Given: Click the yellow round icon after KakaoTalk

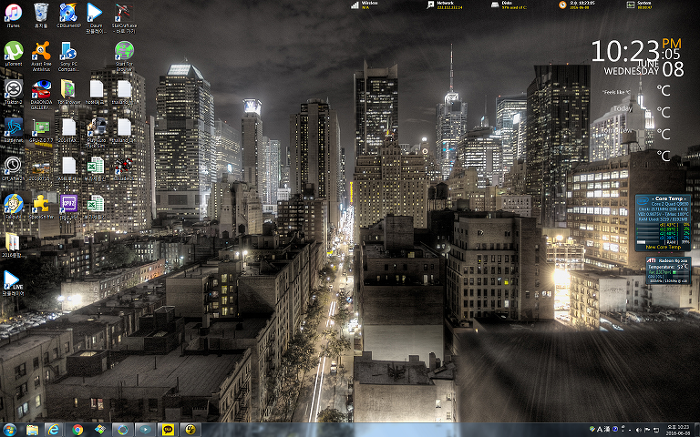Looking at the screenshot, I should point(190,430).
